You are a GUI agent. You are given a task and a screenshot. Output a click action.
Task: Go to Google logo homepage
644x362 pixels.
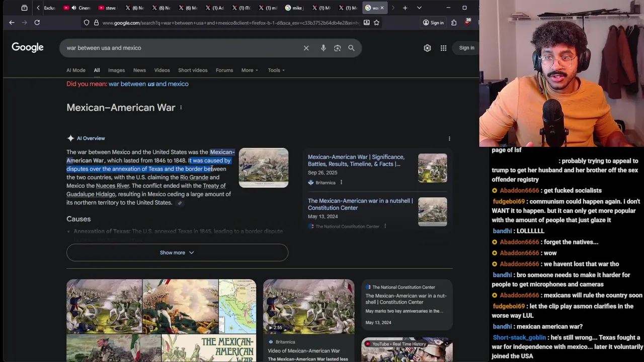pyautogui.click(x=28, y=47)
